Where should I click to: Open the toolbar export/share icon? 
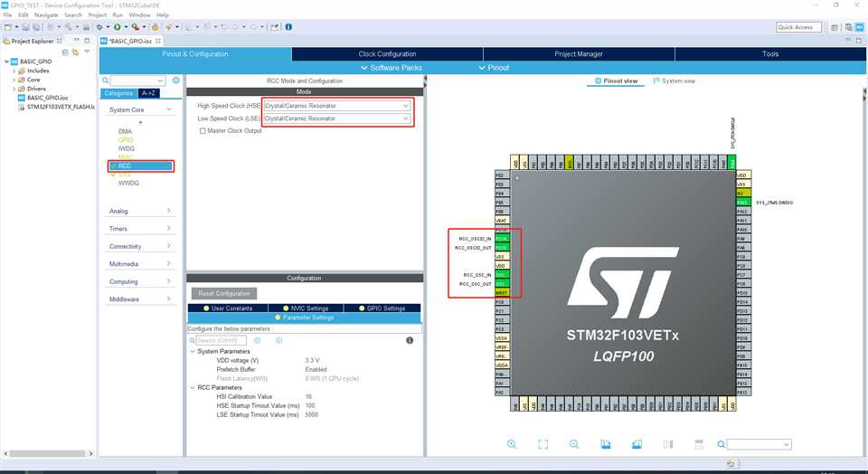pyautogui.click(x=275, y=26)
